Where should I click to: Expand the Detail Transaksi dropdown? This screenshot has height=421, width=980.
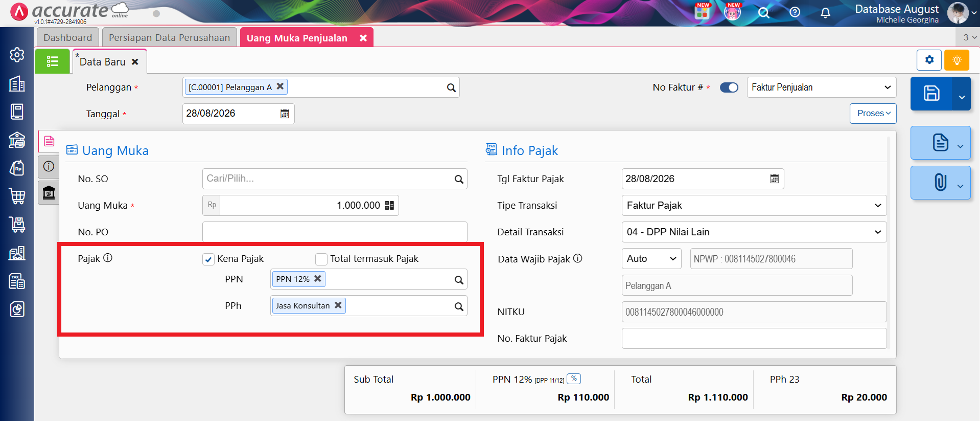pyautogui.click(x=754, y=232)
